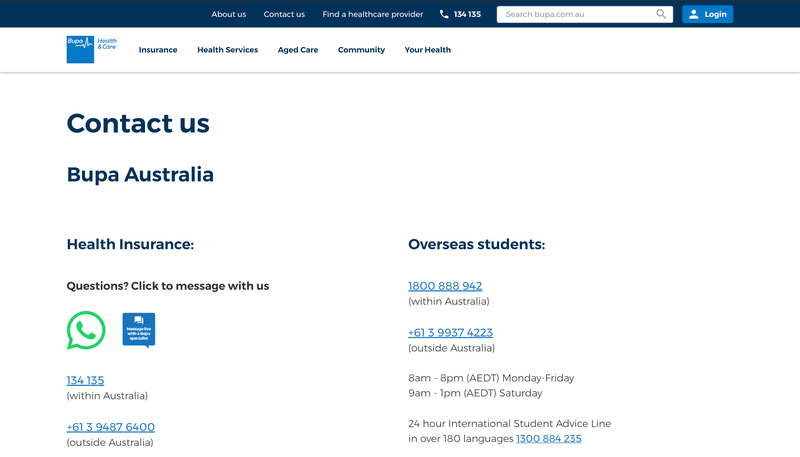800x457 pixels.
Task: Open the Community menu
Action: click(x=361, y=50)
